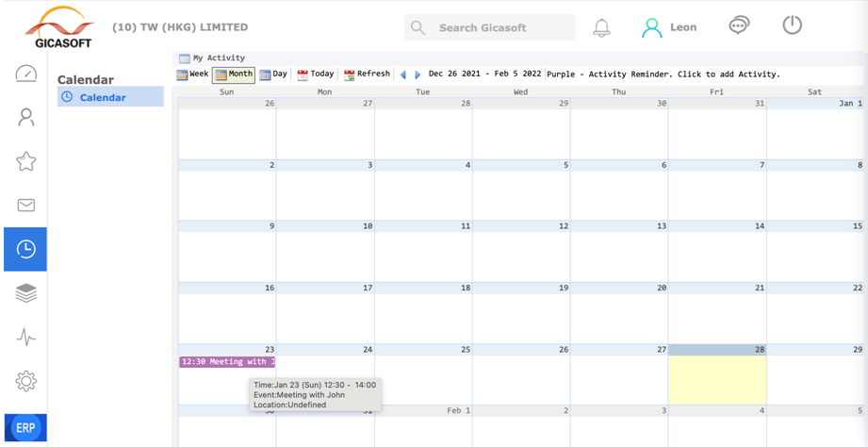Switch calendar to Month view
868x447 pixels.
click(234, 74)
